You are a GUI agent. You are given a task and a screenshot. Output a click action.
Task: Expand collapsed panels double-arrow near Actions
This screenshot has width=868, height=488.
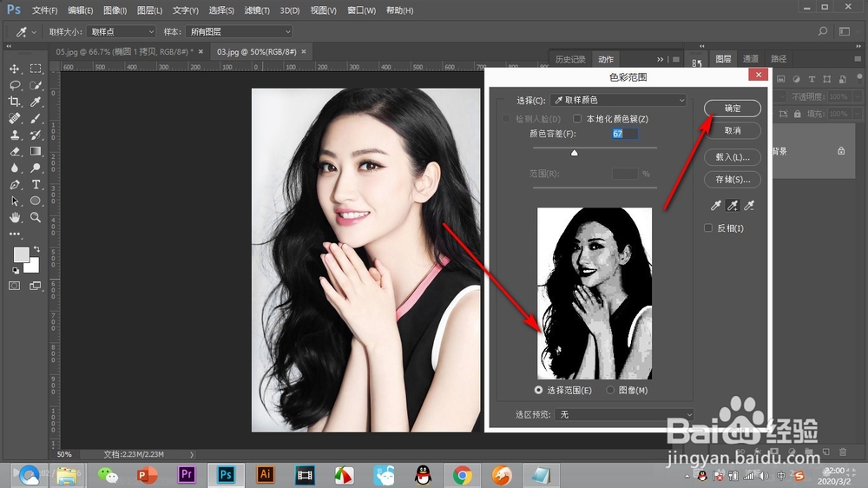coord(660,59)
